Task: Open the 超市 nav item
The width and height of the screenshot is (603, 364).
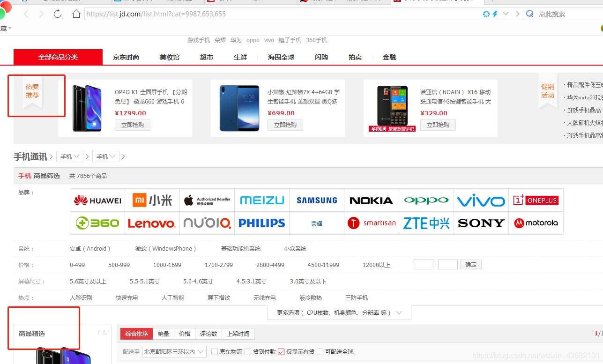Action: (x=207, y=57)
